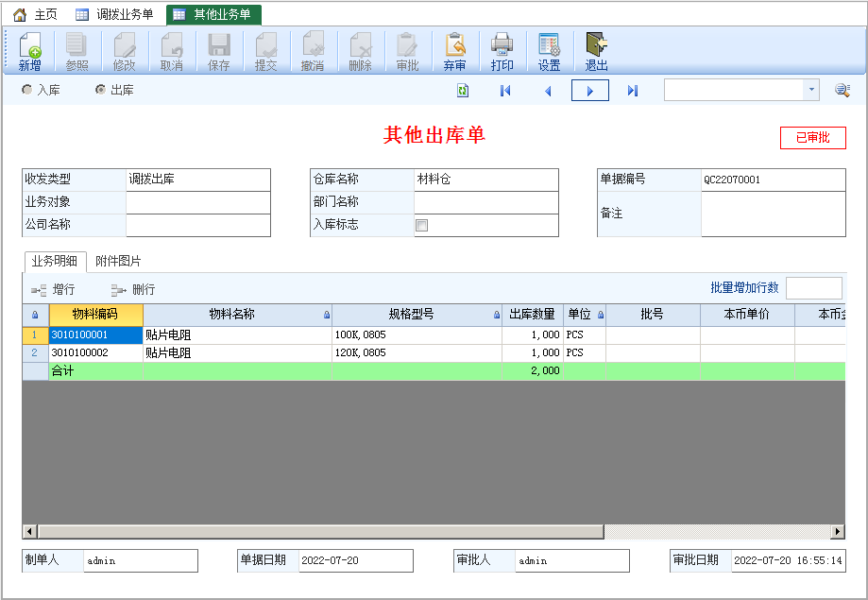Click the 打印 (Print) printer icon
This screenshot has width=868, height=600.
[x=502, y=52]
